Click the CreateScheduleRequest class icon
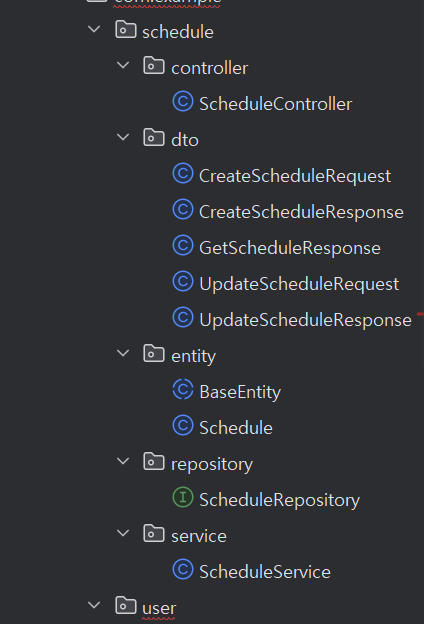Image resolution: width=424 pixels, height=624 pixels. click(x=183, y=174)
